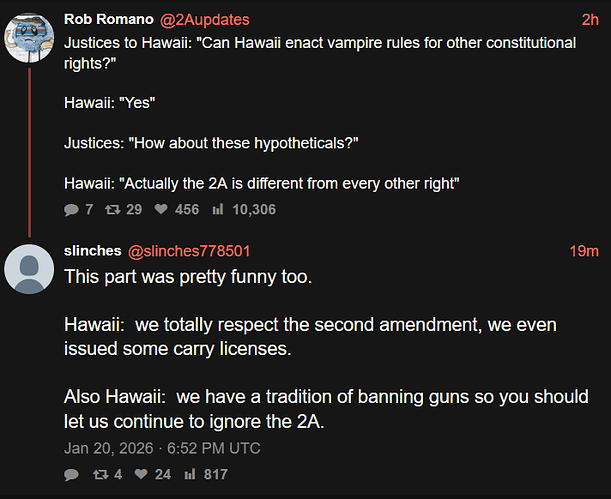Click the vampire rules post text
This screenshot has width=611, height=499.
click(x=320, y=113)
